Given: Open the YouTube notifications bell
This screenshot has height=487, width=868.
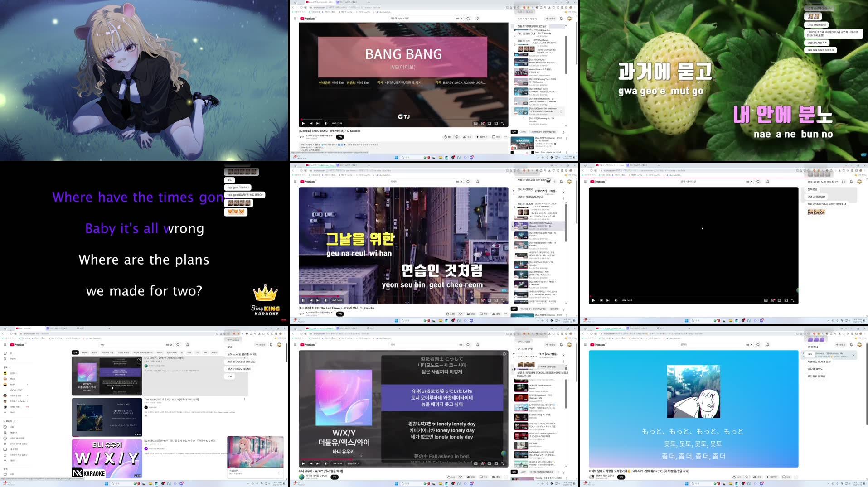Looking at the screenshot, I should [561, 19].
